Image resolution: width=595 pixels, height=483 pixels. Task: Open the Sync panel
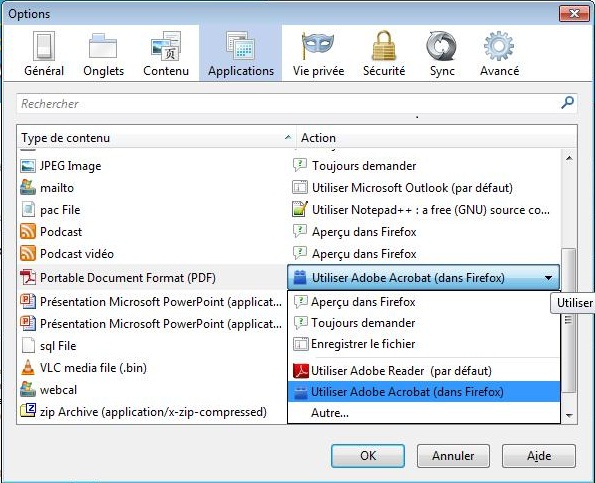[442, 54]
